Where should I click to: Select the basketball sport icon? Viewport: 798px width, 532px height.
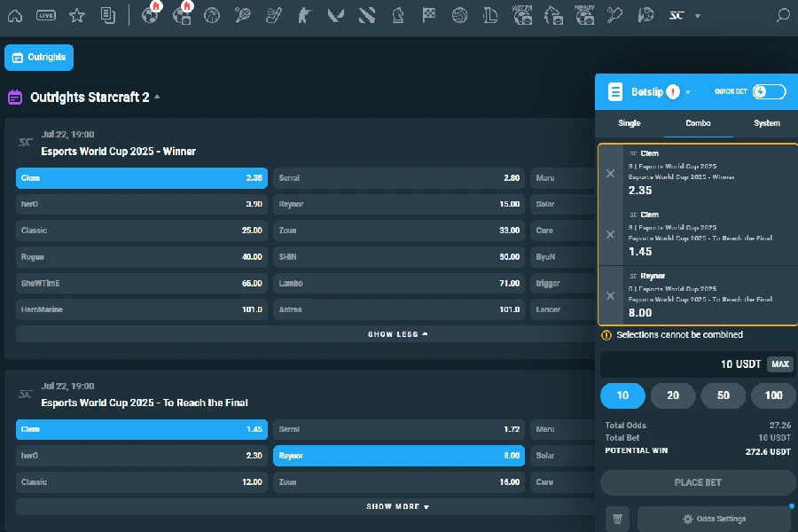211,15
